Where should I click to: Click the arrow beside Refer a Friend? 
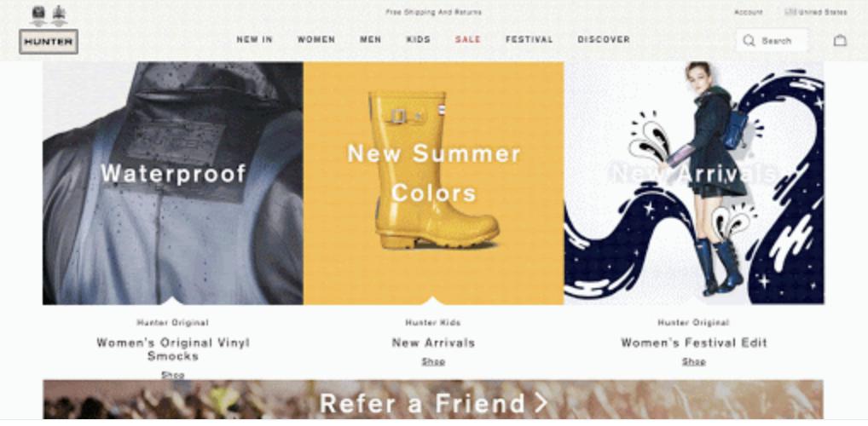(541, 402)
